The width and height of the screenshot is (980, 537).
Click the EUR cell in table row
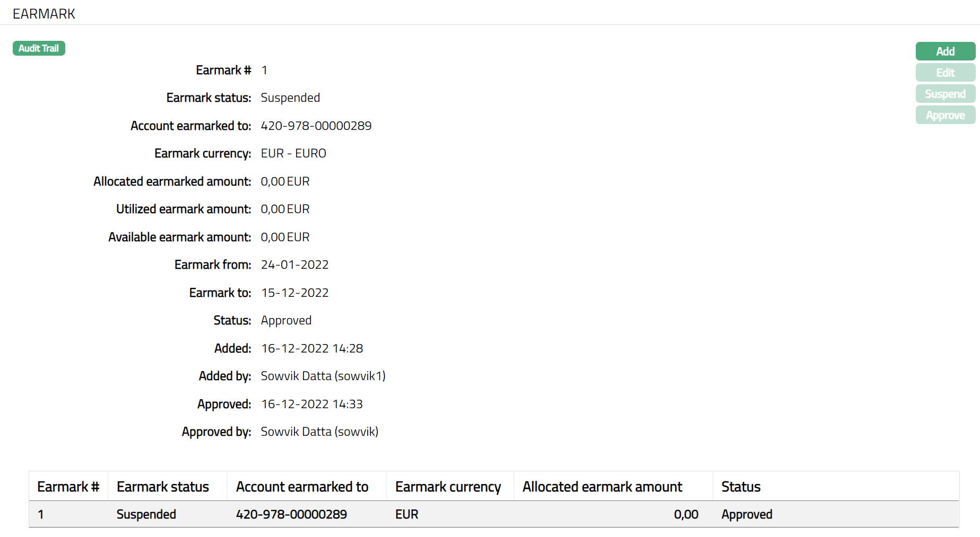(x=406, y=514)
